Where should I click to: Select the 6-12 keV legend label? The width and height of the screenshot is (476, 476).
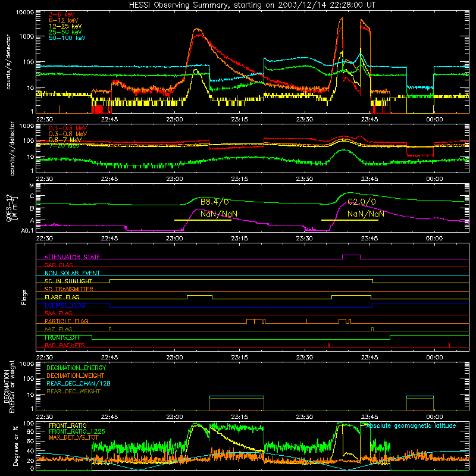point(64,20)
